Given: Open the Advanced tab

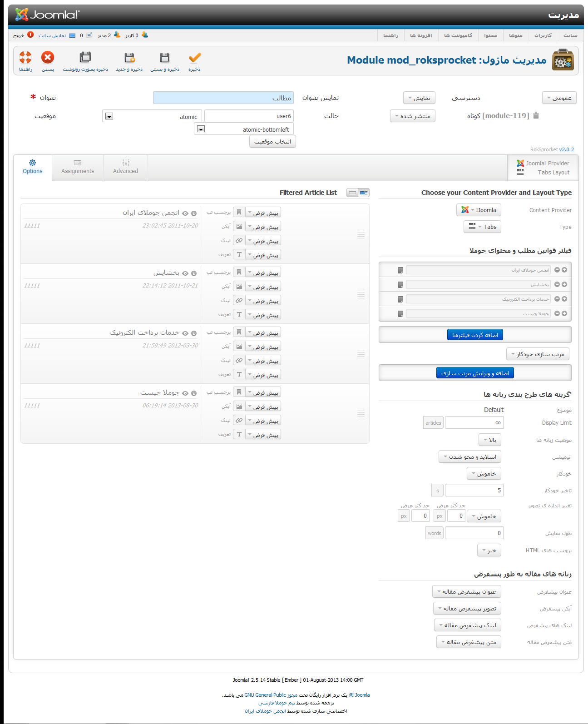Looking at the screenshot, I should pos(125,167).
